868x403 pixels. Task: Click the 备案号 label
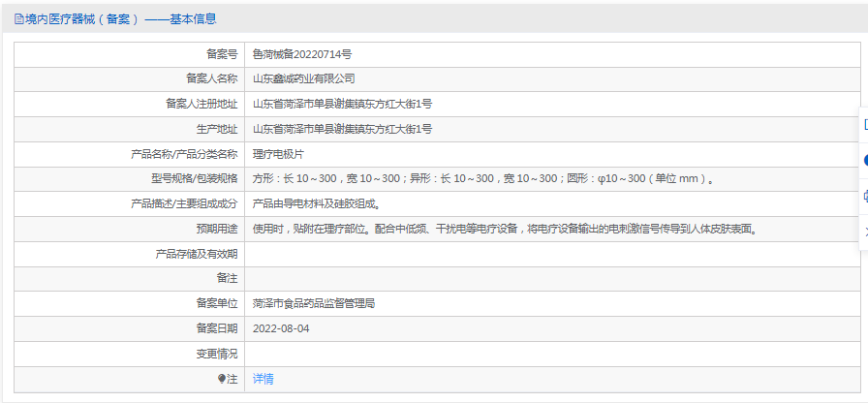[222, 54]
